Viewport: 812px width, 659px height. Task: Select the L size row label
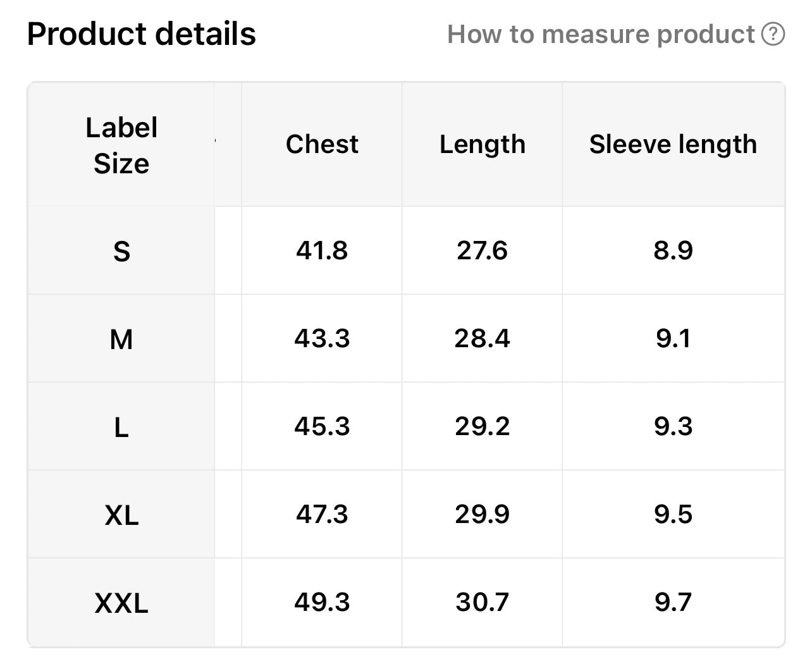121,428
